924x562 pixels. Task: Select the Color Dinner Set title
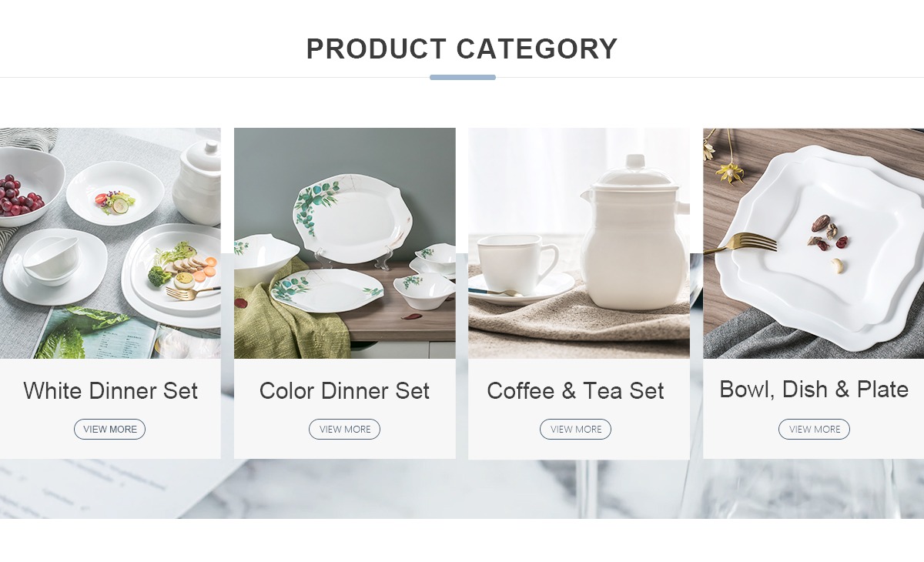(344, 390)
